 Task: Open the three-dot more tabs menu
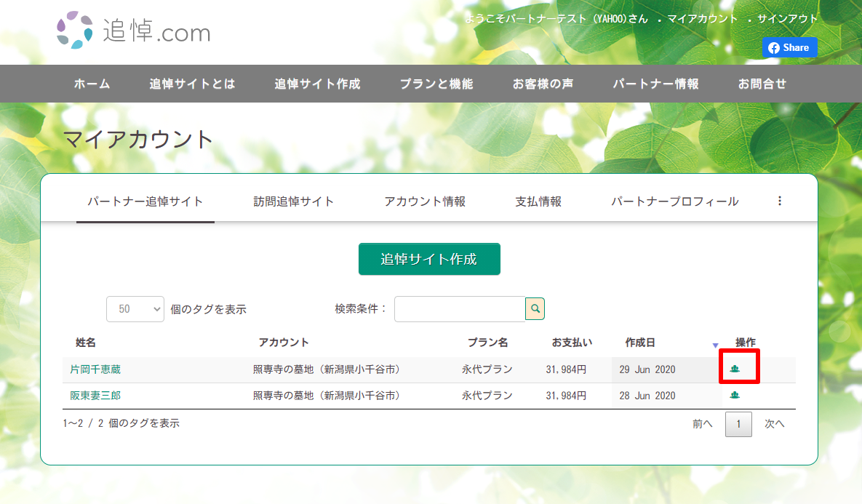(x=780, y=201)
